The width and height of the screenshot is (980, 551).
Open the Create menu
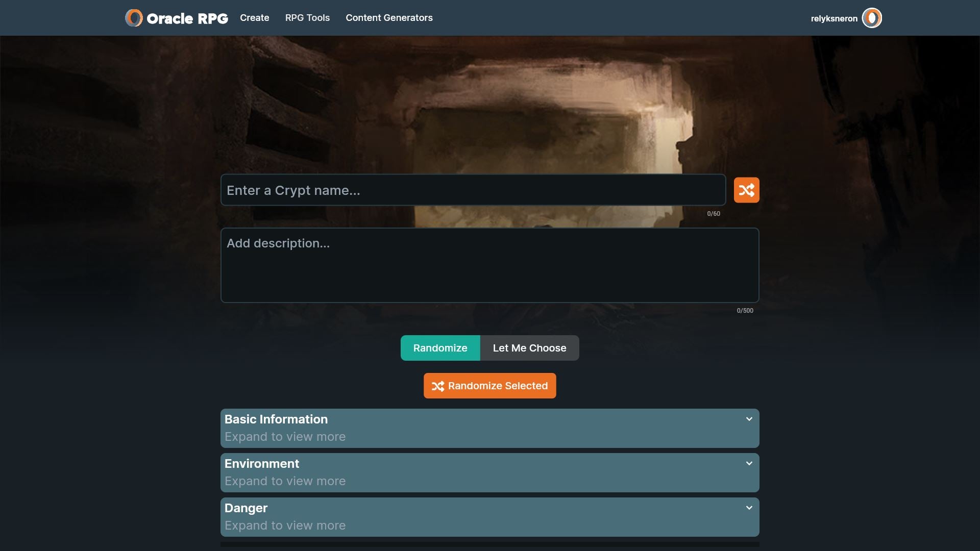(254, 18)
